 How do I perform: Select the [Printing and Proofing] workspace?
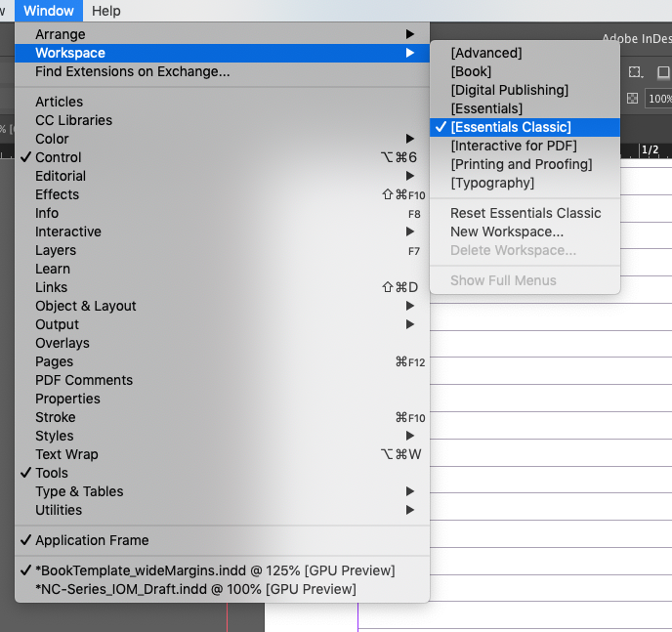(x=525, y=164)
